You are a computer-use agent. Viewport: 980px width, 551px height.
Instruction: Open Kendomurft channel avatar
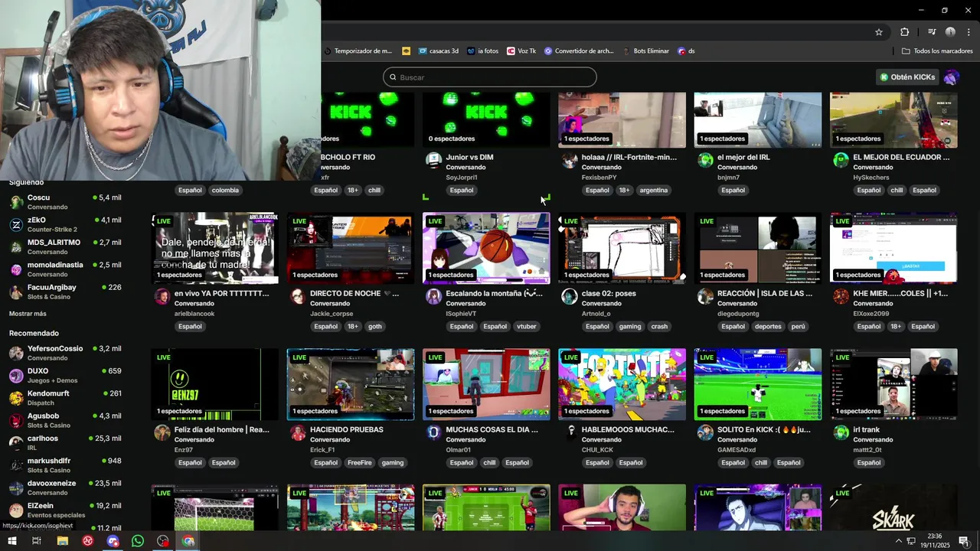pyautogui.click(x=16, y=398)
